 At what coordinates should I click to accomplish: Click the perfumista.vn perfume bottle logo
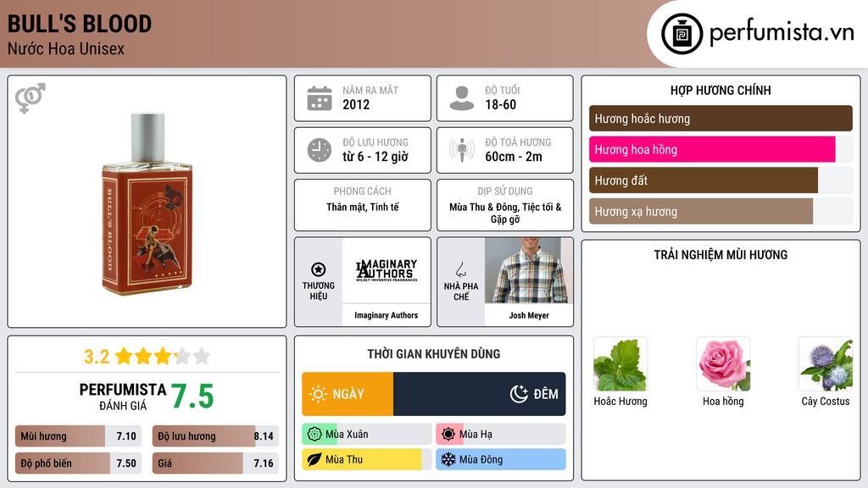coord(682,34)
